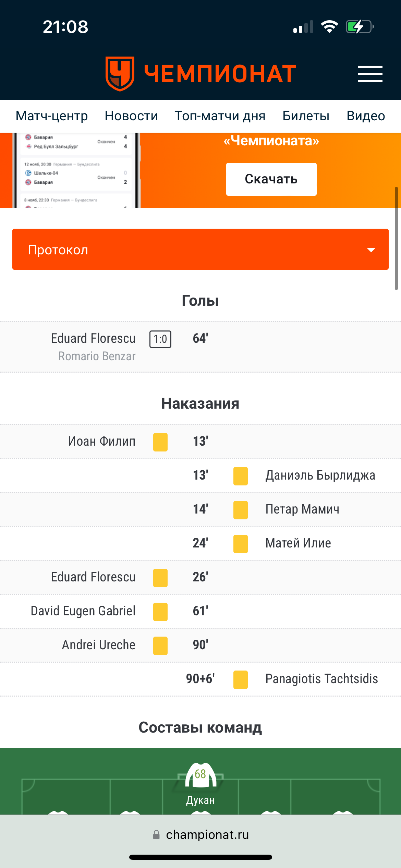Open Даниэль Бырлиджа player link
Screen dimensions: 401x868
pos(320,475)
